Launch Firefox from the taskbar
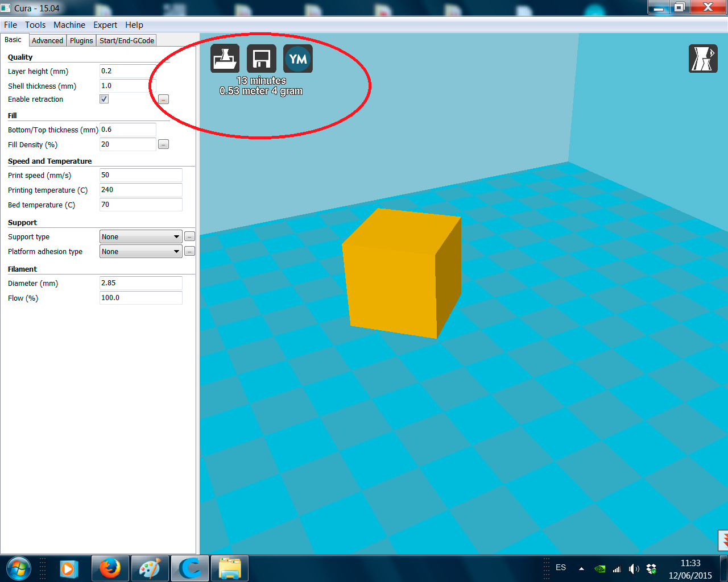This screenshot has width=728, height=582. click(110, 568)
